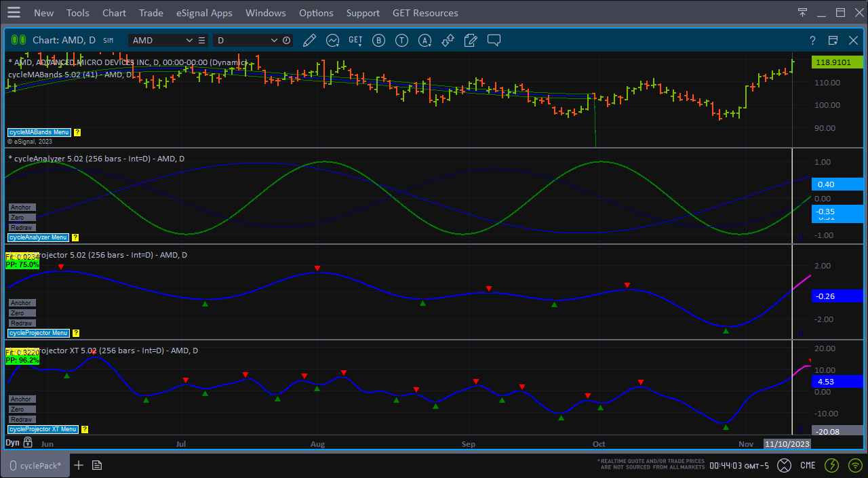Open the cycleAnalyzer Menu button
The image size is (868, 478).
click(39, 237)
